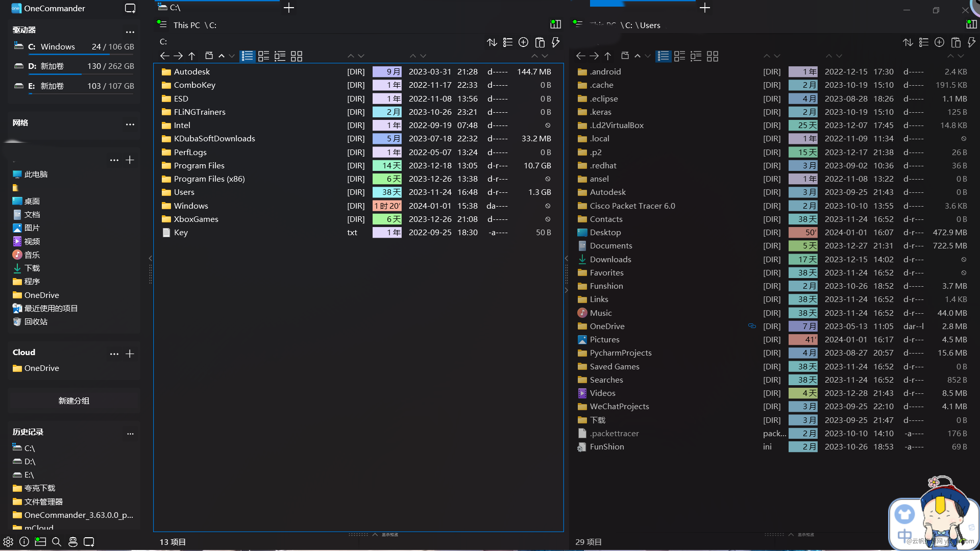Click the 新建分组 button
980x551 pixels.
tap(74, 400)
